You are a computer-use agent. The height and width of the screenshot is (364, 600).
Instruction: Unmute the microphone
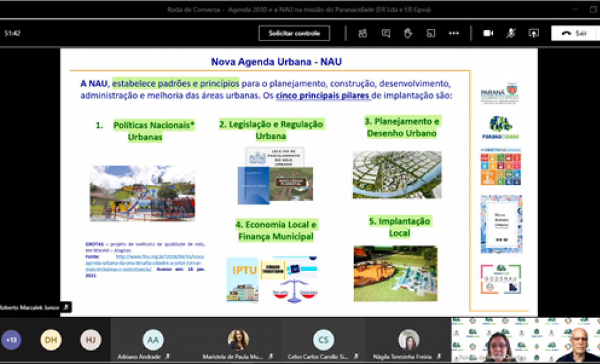(511, 33)
